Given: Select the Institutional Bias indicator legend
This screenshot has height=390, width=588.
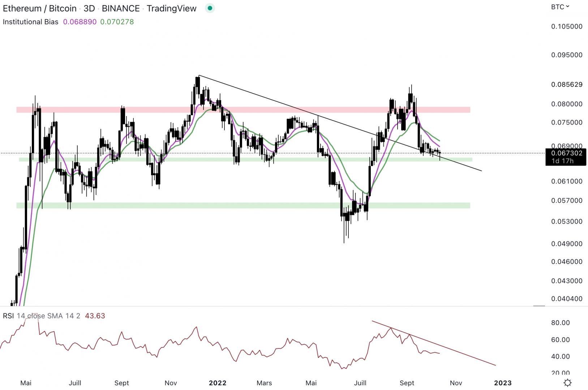Looking at the screenshot, I should (30, 22).
